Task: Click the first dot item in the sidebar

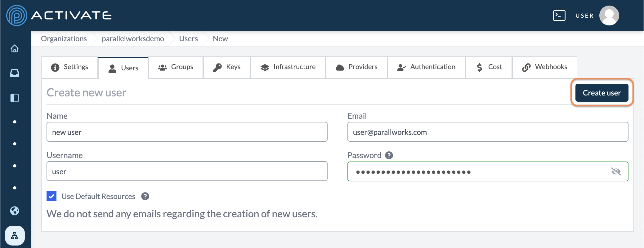Action: (x=15, y=122)
